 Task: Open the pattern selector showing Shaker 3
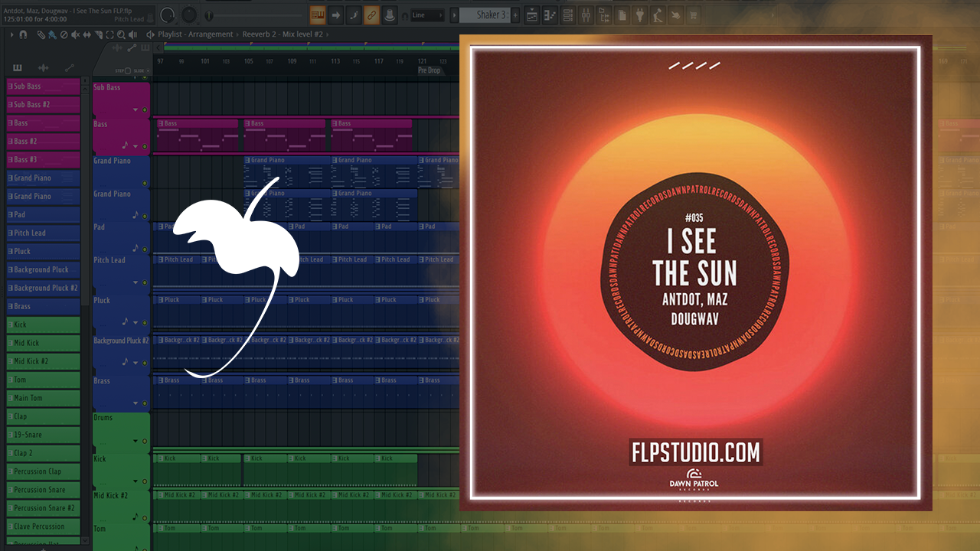click(490, 15)
